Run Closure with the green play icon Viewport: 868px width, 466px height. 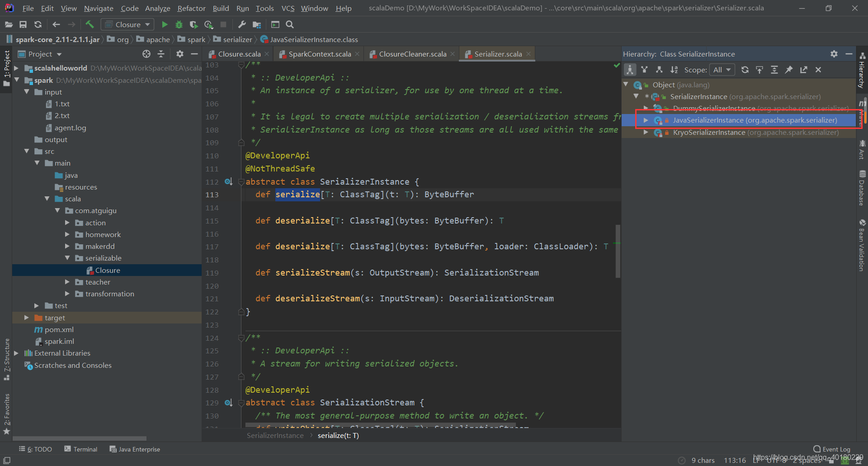click(x=165, y=24)
